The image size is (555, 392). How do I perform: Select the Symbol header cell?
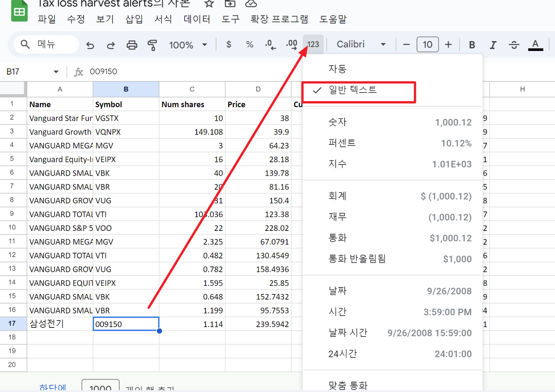tap(126, 104)
